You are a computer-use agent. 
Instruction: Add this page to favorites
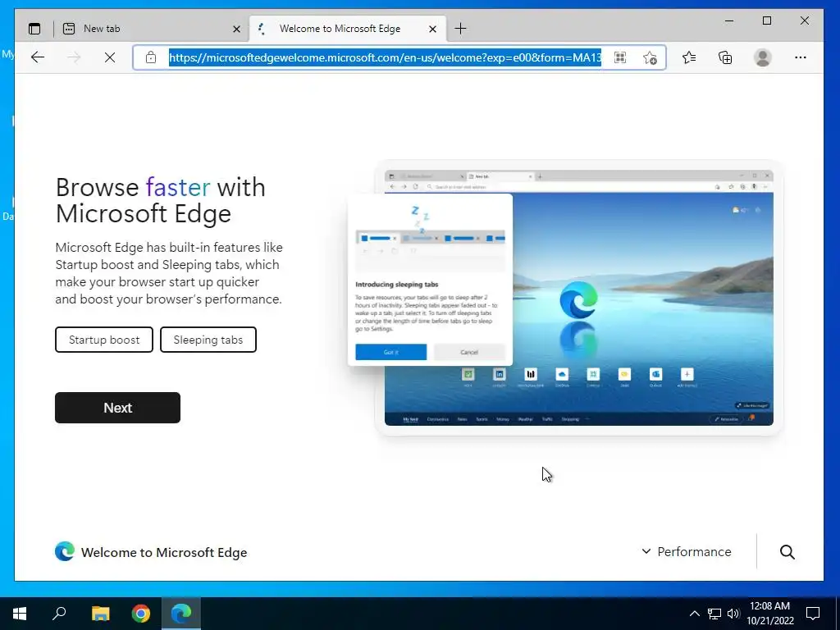pos(650,57)
